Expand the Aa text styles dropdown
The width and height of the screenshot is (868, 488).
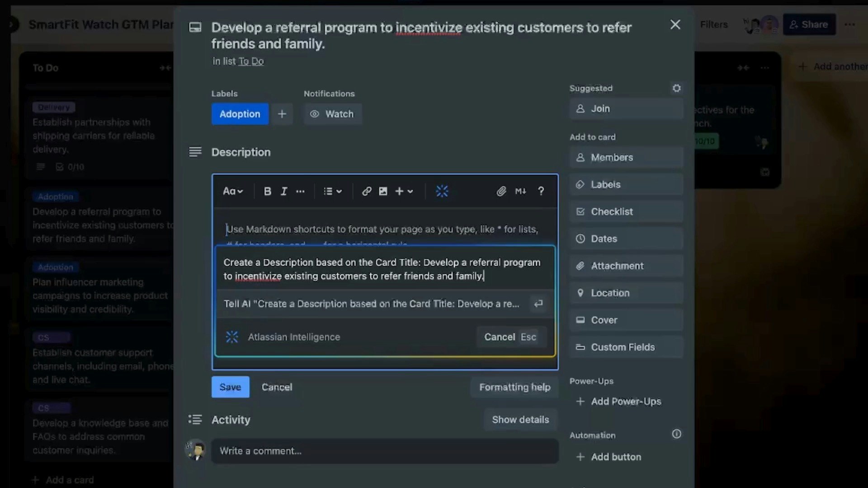point(233,191)
